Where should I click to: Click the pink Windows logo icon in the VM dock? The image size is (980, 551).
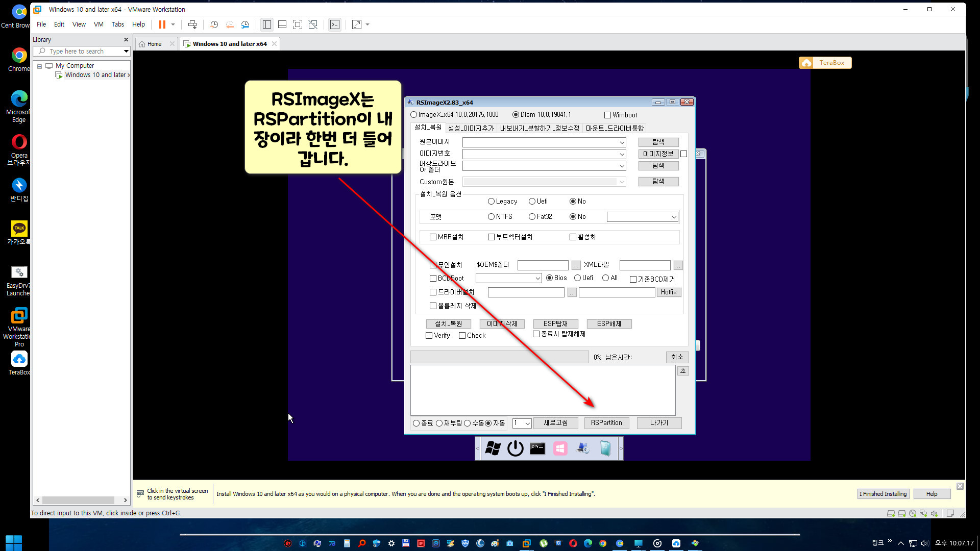coord(560,448)
